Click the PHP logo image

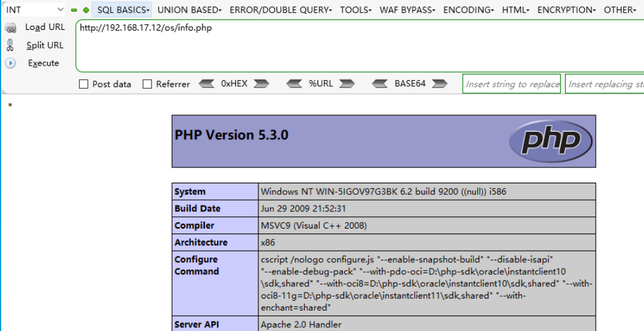tap(550, 141)
